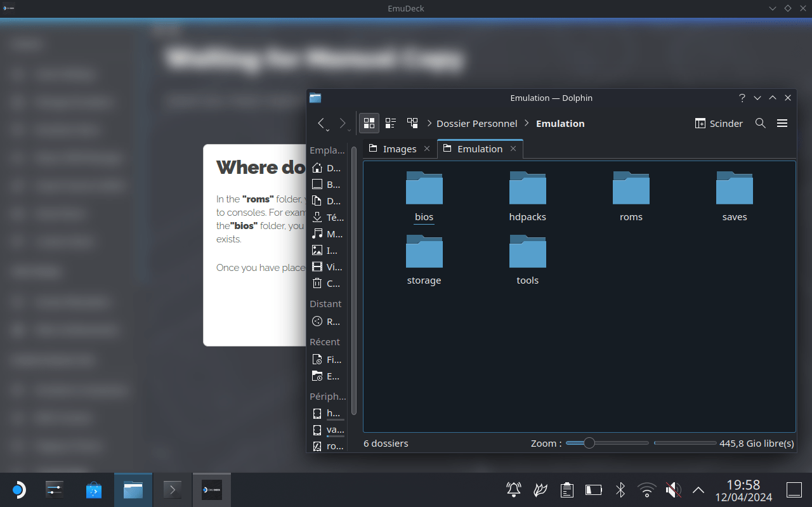
Task: Open the ro… device in sidebar
Action: (327, 446)
